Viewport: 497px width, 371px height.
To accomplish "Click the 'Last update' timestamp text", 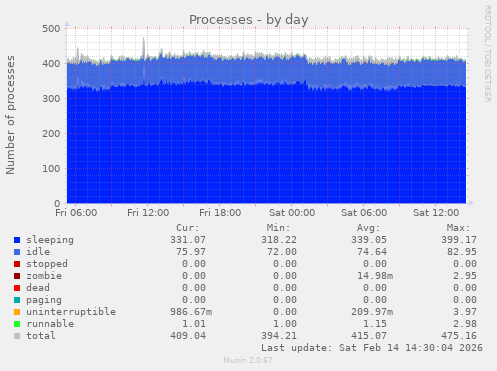I will pos(372,348).
